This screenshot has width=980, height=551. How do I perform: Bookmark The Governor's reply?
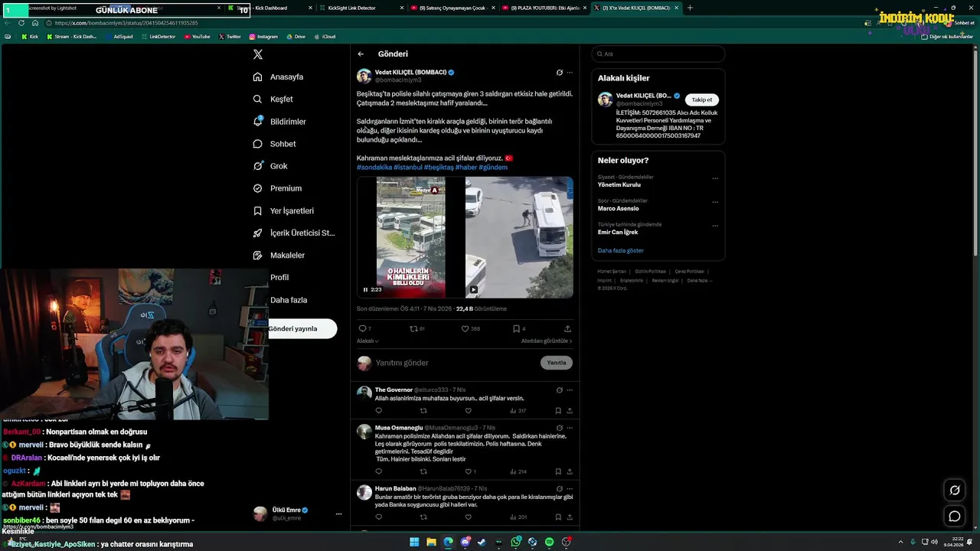pos(558,411)
